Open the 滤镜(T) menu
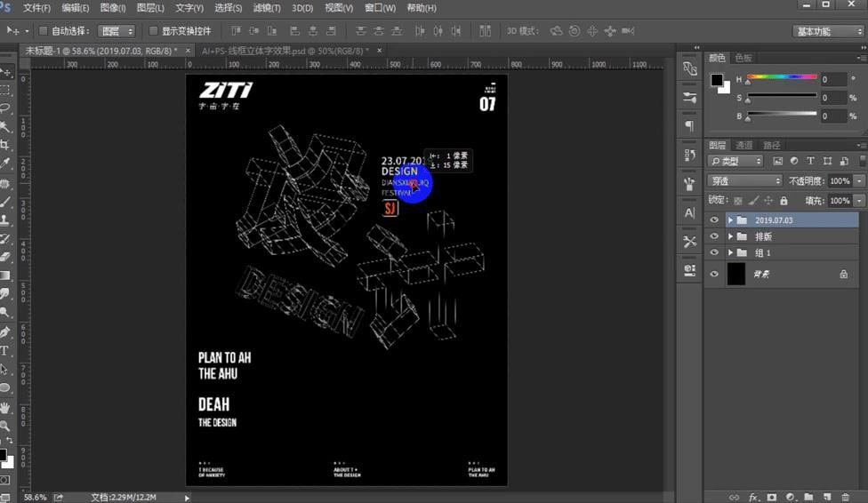This screenshot has height=503, width=868. point(267,8)
